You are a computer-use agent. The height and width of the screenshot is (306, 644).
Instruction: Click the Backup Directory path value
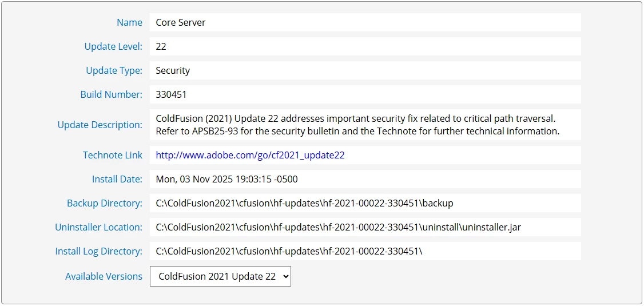pos(304,203)
